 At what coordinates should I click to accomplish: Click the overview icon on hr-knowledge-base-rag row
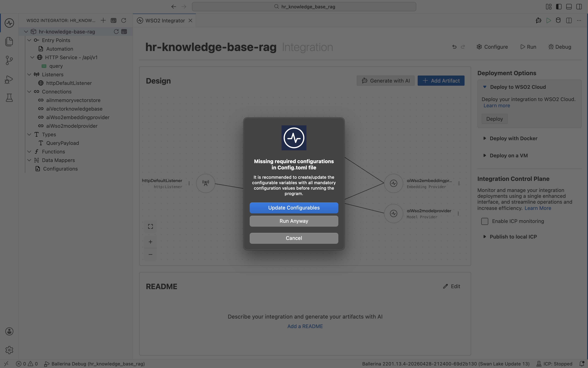pos(124,31)
